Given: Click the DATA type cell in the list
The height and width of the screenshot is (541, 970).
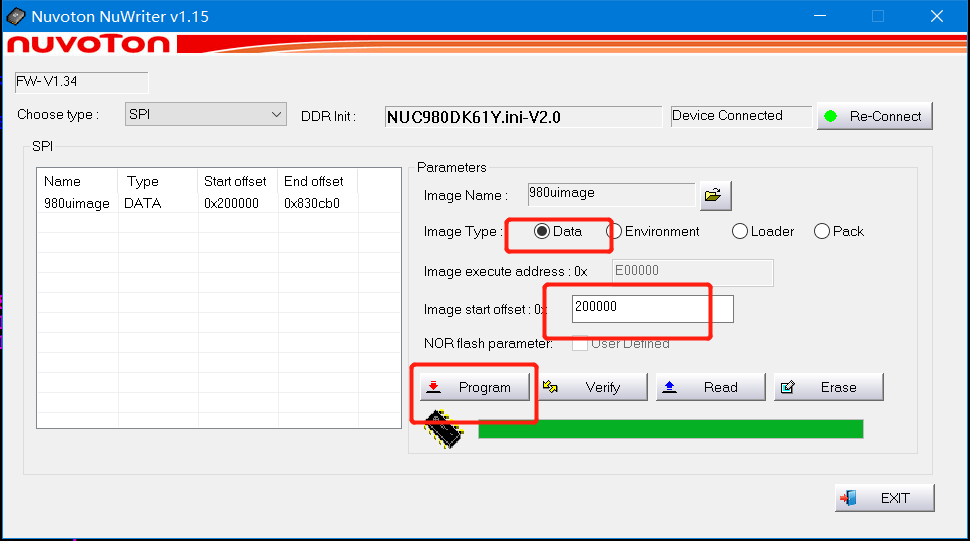Looking at the screenshot, I should pos(143,203).
